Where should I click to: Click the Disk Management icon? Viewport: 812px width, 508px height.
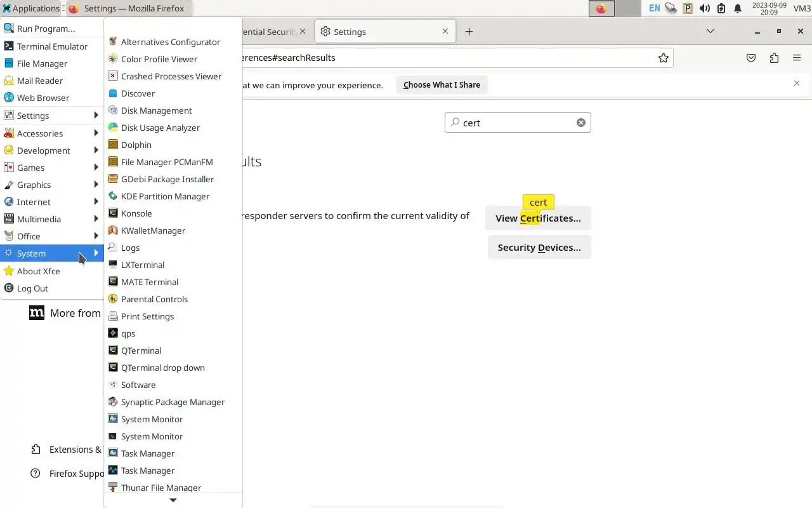click(x=113, y=110)
